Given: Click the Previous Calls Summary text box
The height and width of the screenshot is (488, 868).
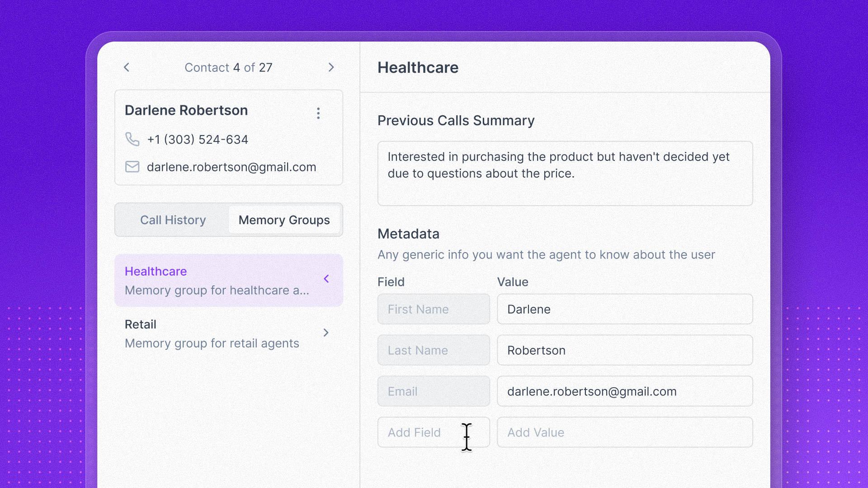Looking at the screenshot, I should tap(565, 174).
